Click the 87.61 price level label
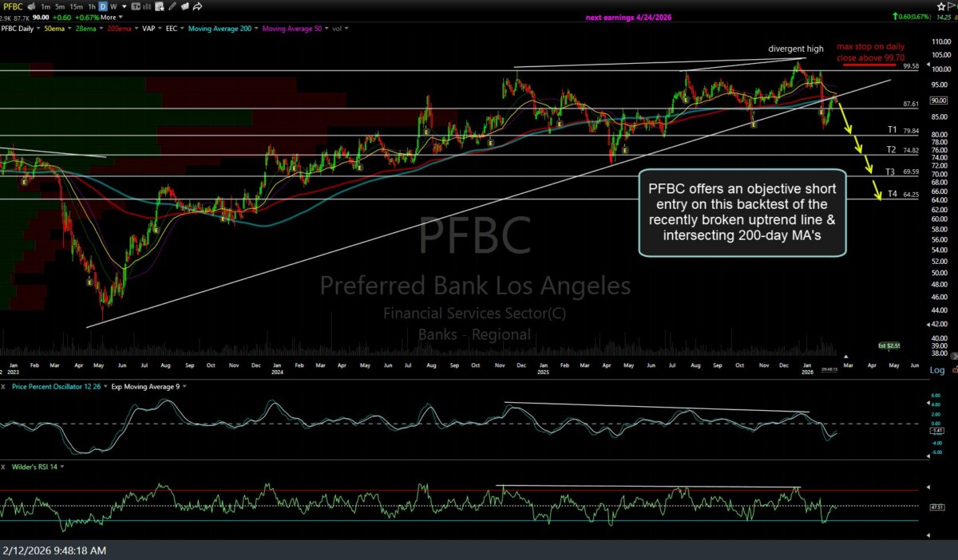Screen dimensions: 958x560 (911, 105)
